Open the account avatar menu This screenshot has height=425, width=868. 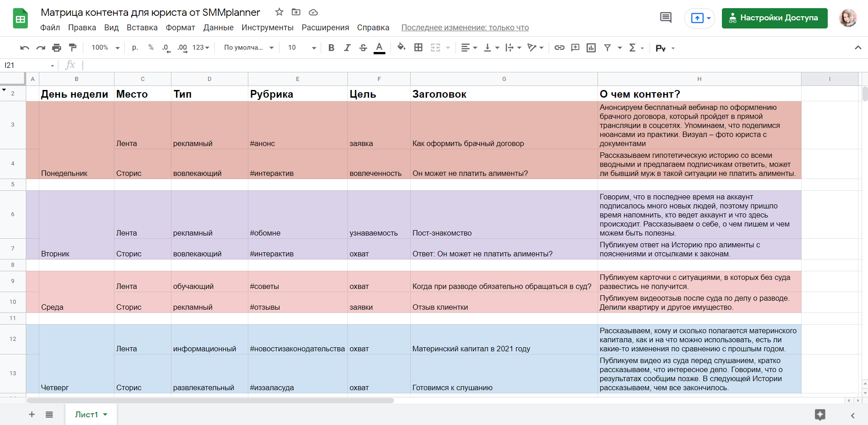(848, 18)
